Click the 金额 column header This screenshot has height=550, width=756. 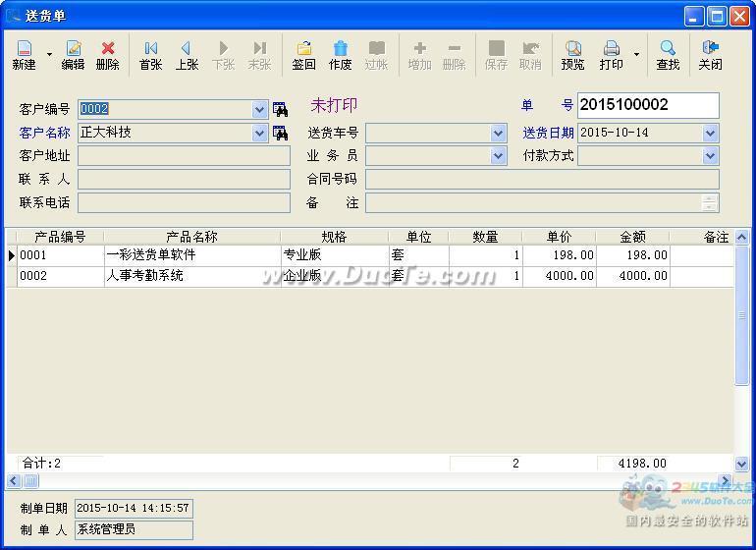point(632,237)
